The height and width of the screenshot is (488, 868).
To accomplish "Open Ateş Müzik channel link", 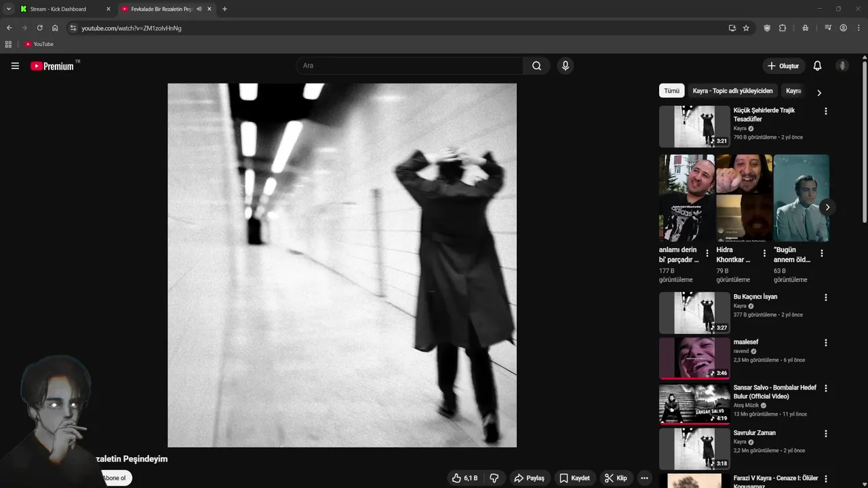I will click(x=746, y=405).
